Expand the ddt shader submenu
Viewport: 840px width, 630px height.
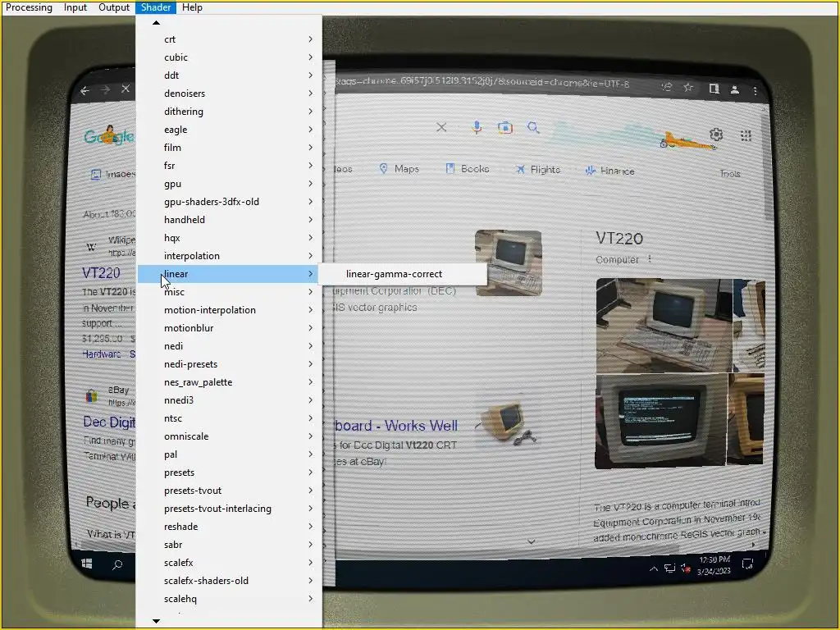click(x=230, y=75)
